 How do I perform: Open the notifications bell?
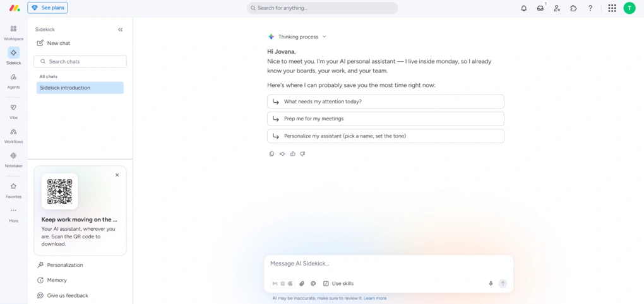coord(523,8)
